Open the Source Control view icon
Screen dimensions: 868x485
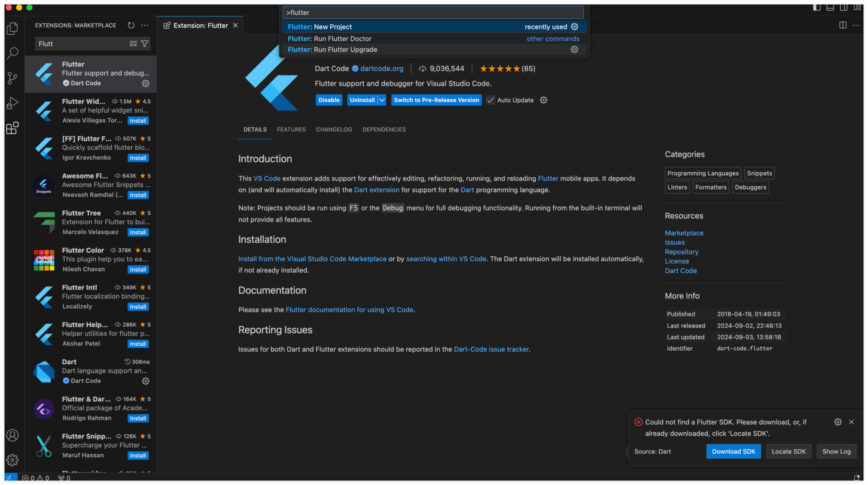(x=12, y=78)
